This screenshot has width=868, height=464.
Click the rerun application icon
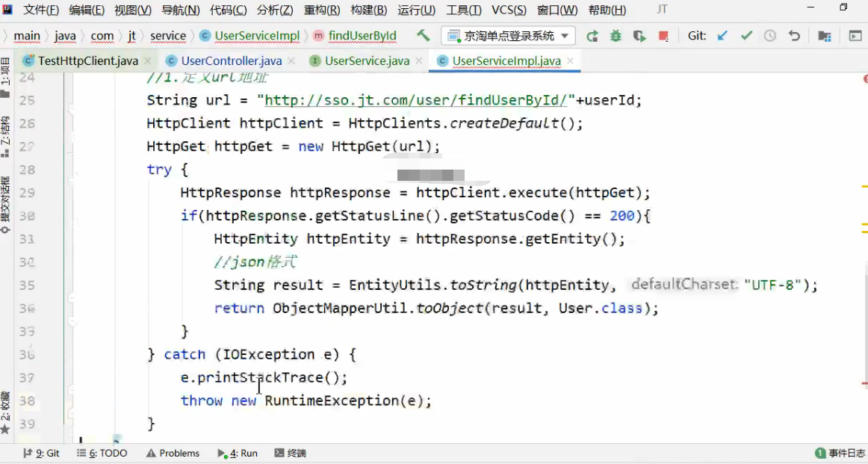[x=592, y=36]
